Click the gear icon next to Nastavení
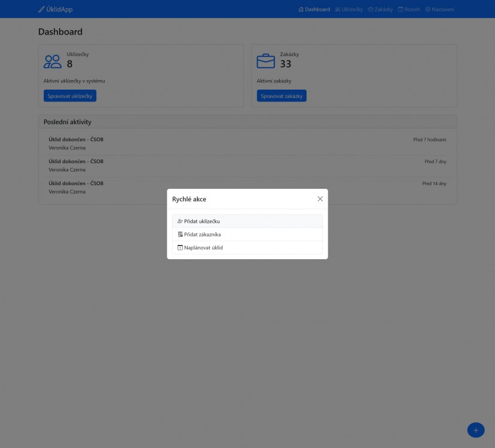 click(427, 10)
